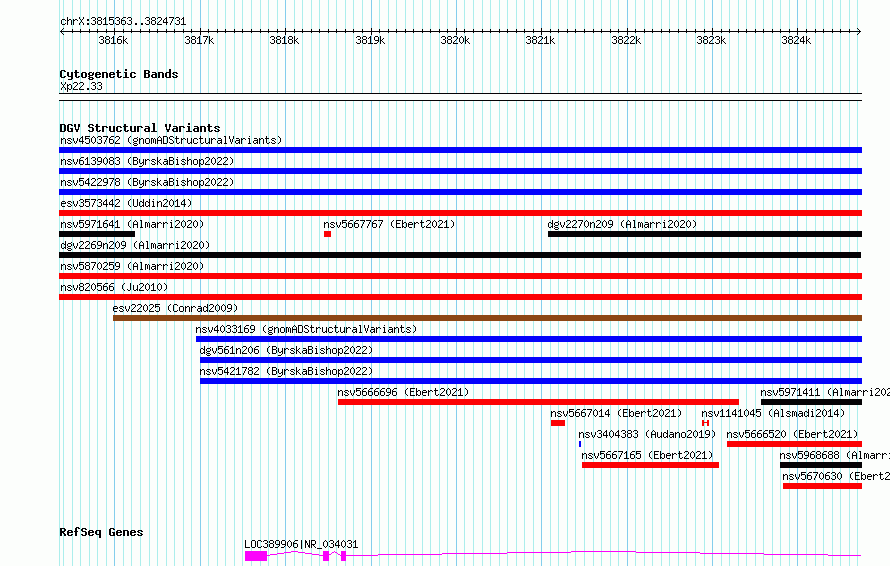Open the esv3573442 (Uddin2014) variant label
Image resolution: width=890 pixels, height=566 pixels.
pos(126,203)
